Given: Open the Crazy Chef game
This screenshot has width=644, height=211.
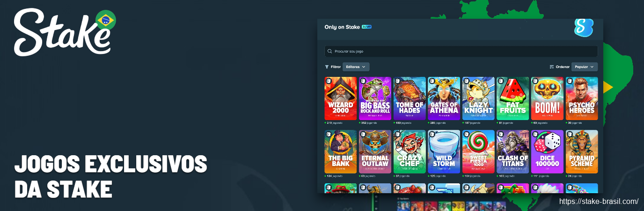Looking at the screenshot, I should 410,151.
